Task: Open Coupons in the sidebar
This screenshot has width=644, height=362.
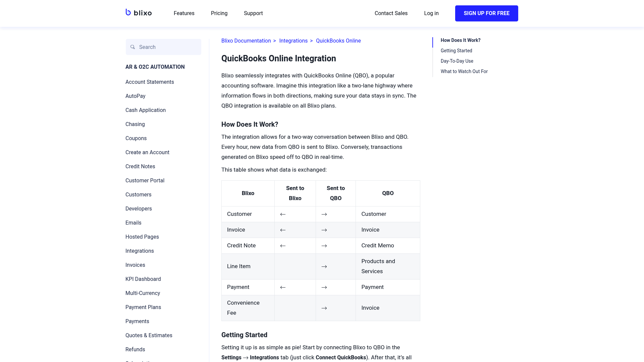Action: pos(136,138)
